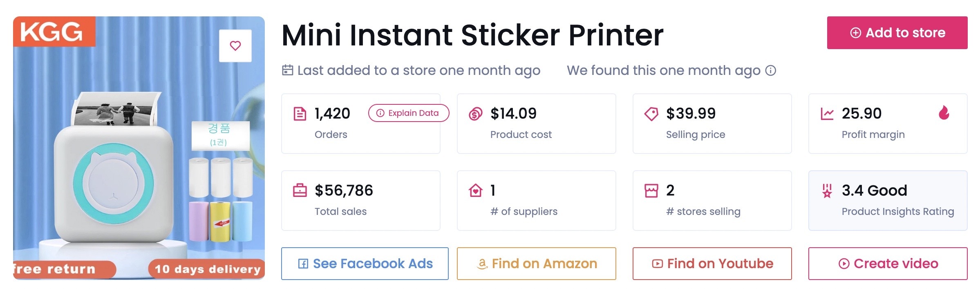Click the profit margin chart icon
The width and height of the screenshot is (980, 289).
coord(827,114)
